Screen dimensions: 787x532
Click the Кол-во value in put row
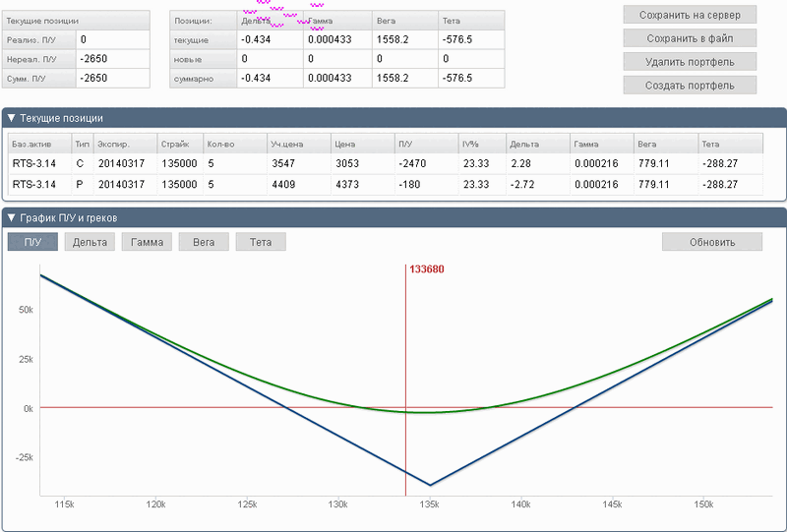pos(212,184)
